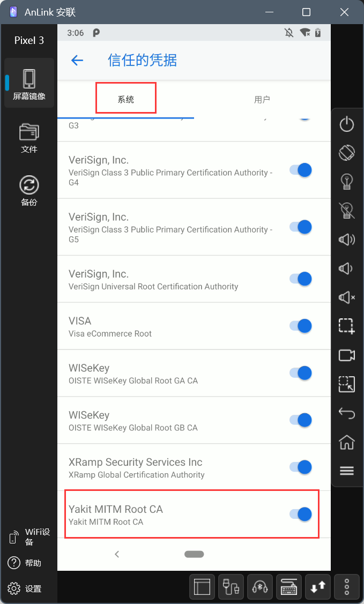Click the power button icon
This screenshot has height=604, width=364.
tap(347, 124)
